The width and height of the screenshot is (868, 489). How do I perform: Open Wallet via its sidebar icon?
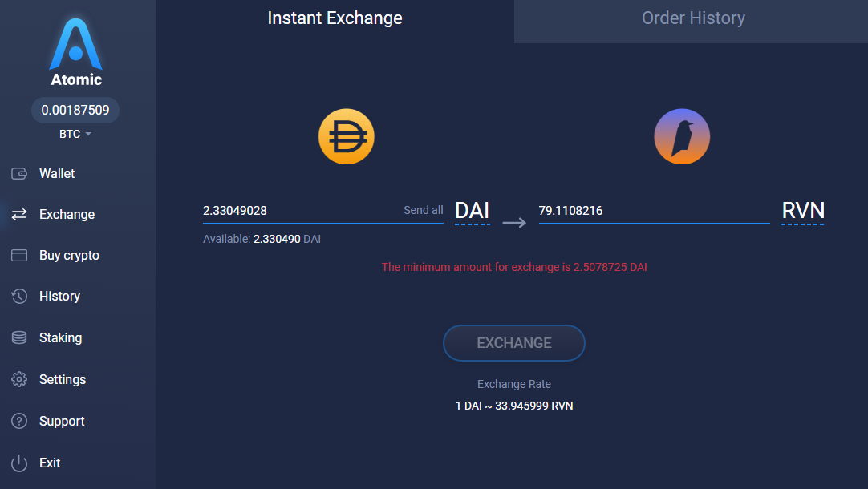(19, 174)
